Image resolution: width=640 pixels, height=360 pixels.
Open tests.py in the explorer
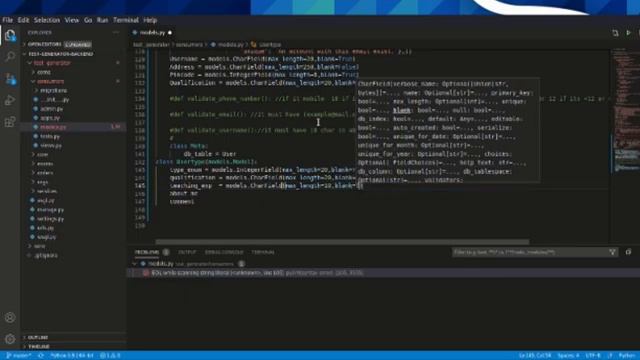pyautogui.click(x=50, y=136)
